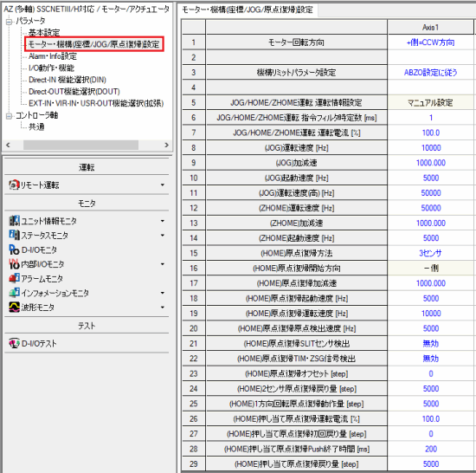The height and width of the screenshot is (473, 476).
Task: Open dropdown arrow beside リモート運転
Action: (x=163, y=185)
